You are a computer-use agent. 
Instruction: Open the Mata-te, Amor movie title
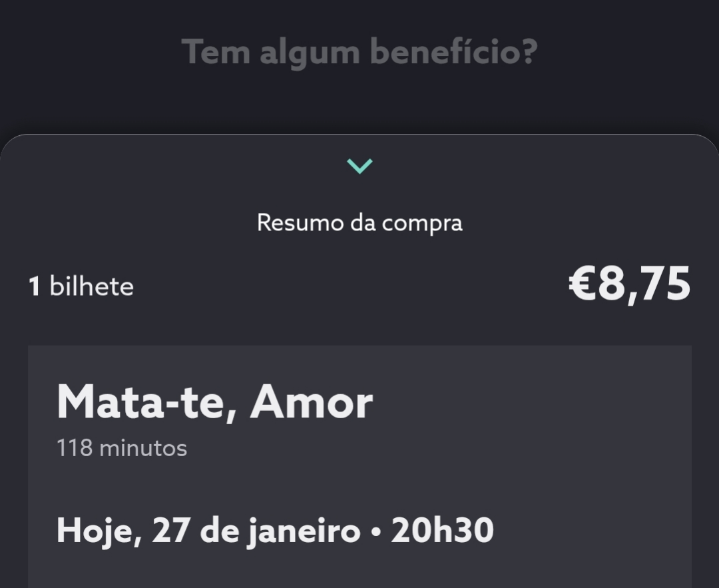pyautogui.click(x=214, y=400)
